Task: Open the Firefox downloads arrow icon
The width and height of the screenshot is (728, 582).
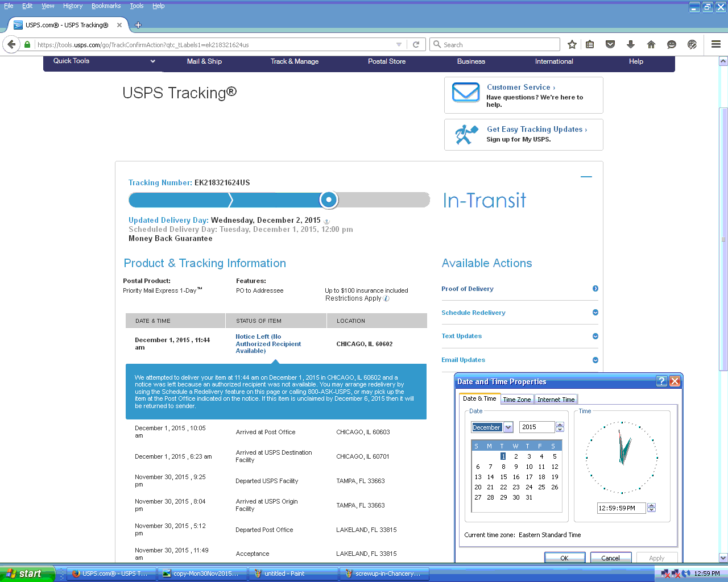Action: click(x=631, y=44)
